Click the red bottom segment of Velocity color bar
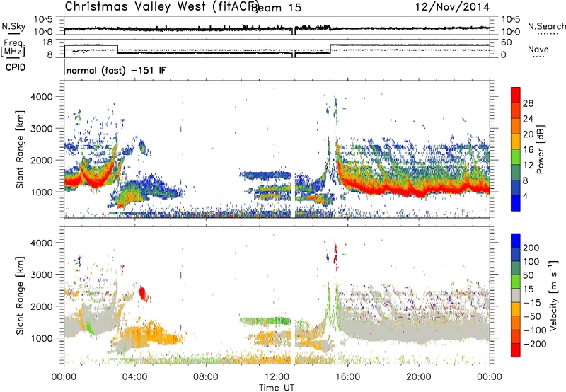This screenshot has width=566, height=392. coord(516,350)
